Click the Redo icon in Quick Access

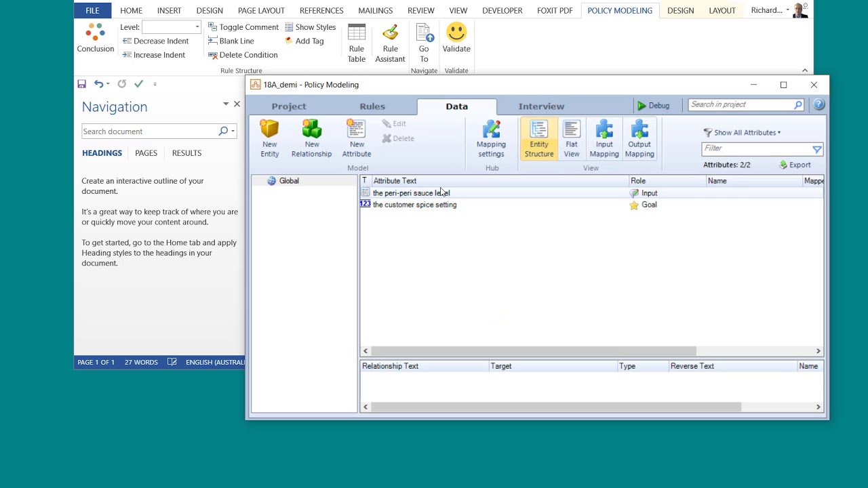(x=122, y=84)
